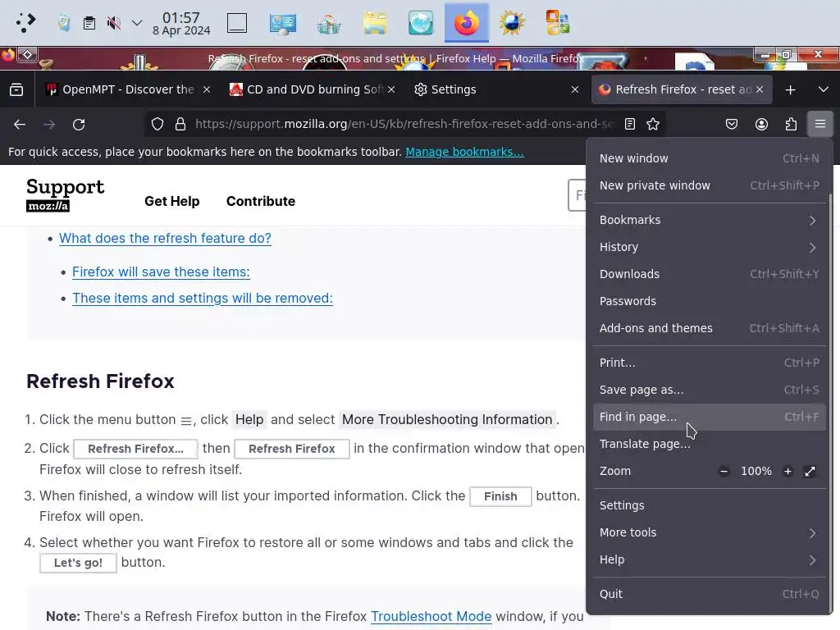Show site security lock info
840x630 pixels.
(x=180, y=125)
